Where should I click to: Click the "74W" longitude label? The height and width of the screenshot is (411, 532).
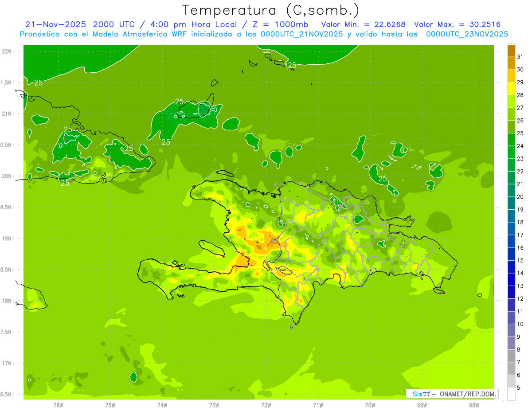[x=162, y=405]
